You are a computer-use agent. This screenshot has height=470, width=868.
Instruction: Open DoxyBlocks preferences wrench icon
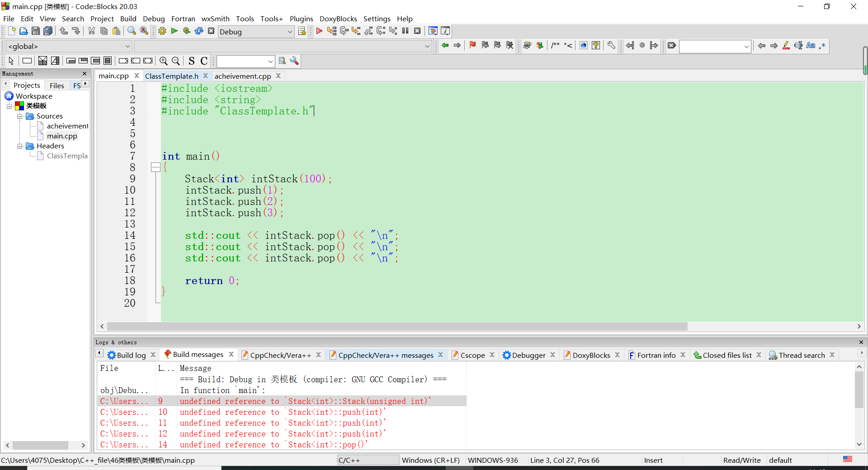point(611,45)
